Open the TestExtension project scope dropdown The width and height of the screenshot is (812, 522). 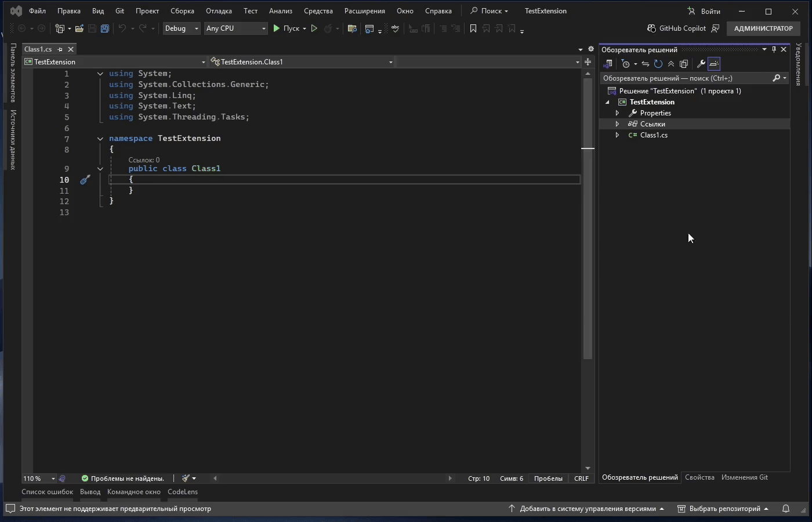click(x=115, y=61)
